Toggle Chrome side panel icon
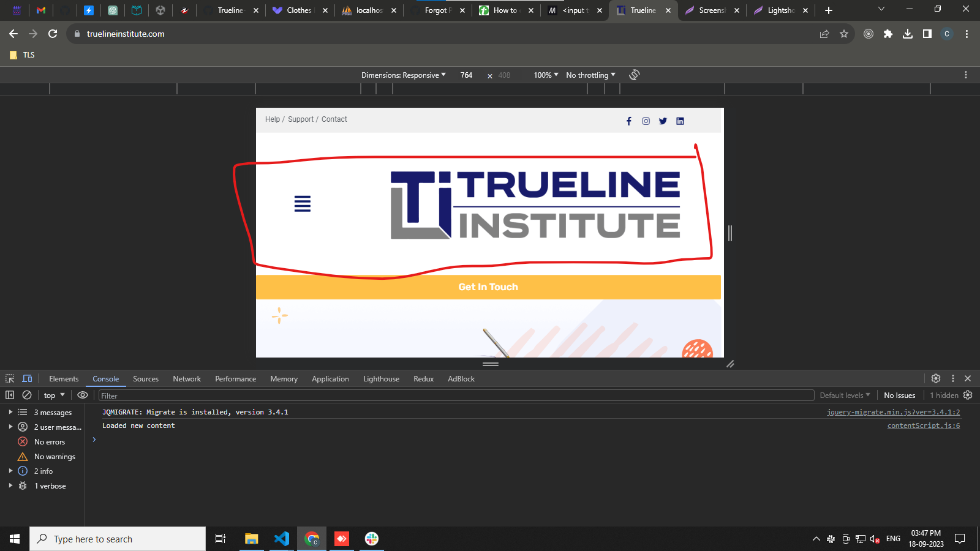 coord(927,34)
